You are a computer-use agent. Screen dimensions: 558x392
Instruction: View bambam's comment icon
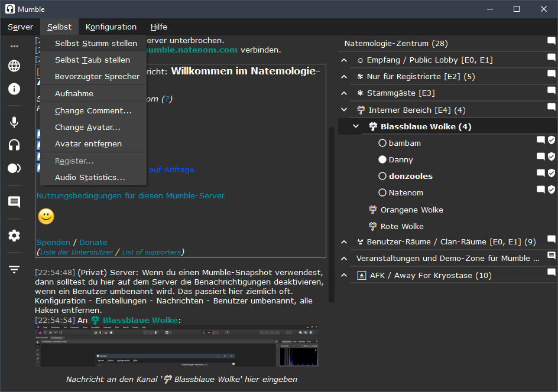tap(540, 140)
